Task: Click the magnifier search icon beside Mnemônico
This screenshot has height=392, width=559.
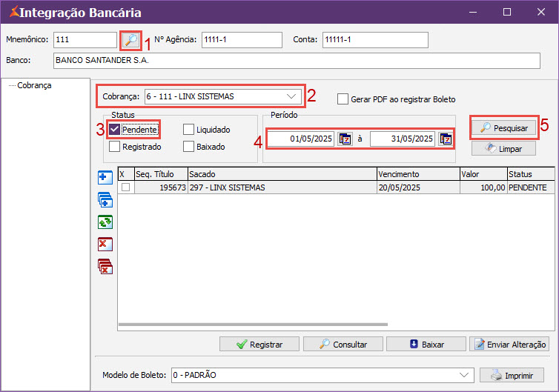Action: 130,40
